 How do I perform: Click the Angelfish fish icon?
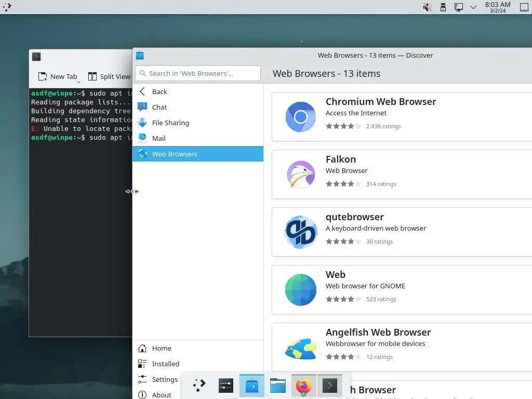[x=301, y=349]
